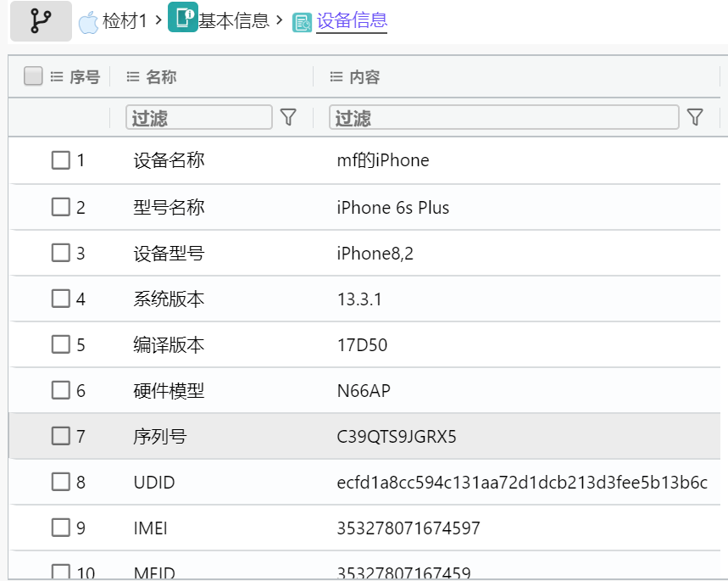The image size is (728, 581).
Task: Sort by the 名称 column header
Action: click(161, 76)
